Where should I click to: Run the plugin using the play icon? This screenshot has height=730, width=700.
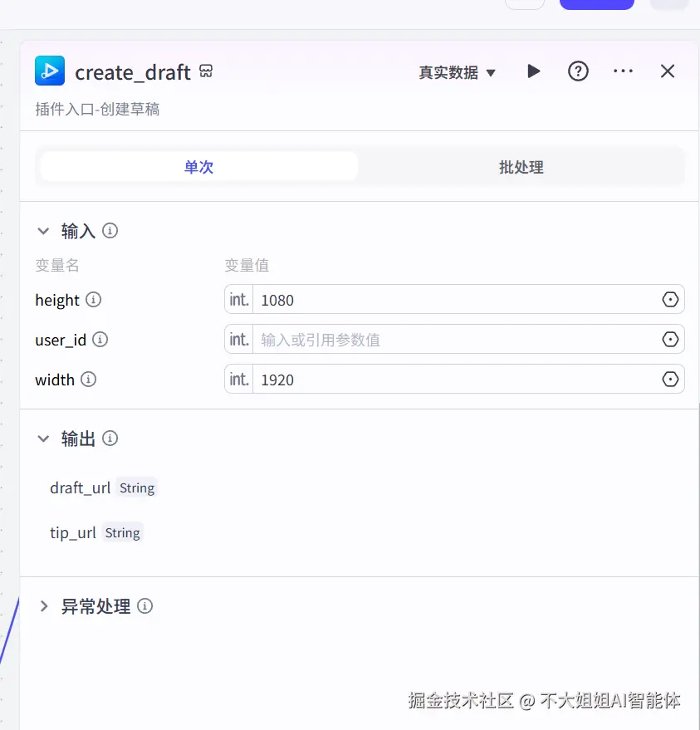[x=533, y=71]
